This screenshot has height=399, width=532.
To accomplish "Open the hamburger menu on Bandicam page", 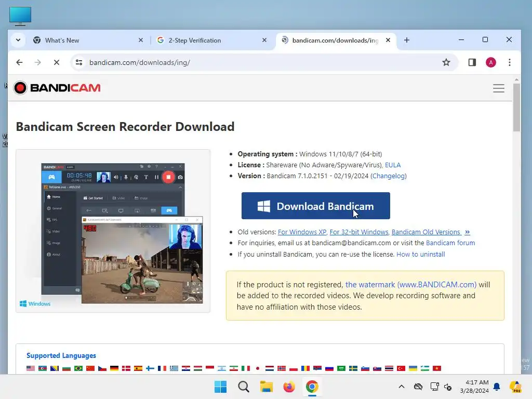I will (x=498, y=88).
